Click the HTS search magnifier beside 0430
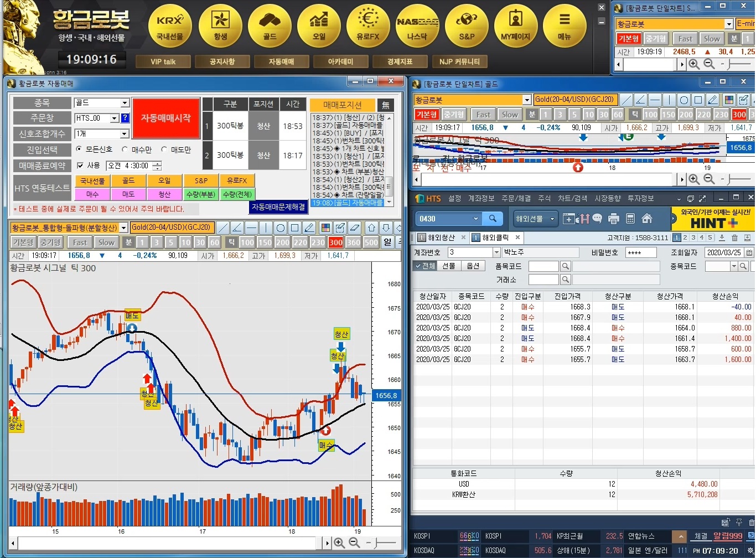 pos(492,219)
